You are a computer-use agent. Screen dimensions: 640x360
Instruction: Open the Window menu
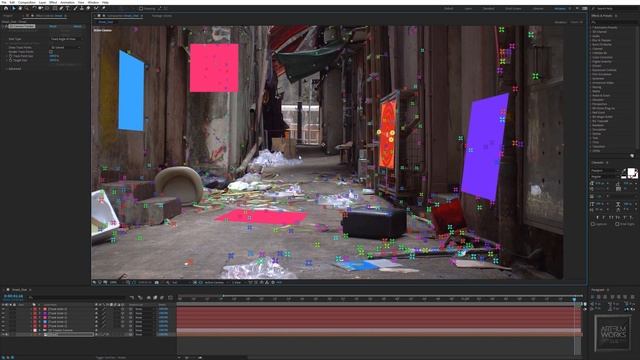(x=93, y=2)
